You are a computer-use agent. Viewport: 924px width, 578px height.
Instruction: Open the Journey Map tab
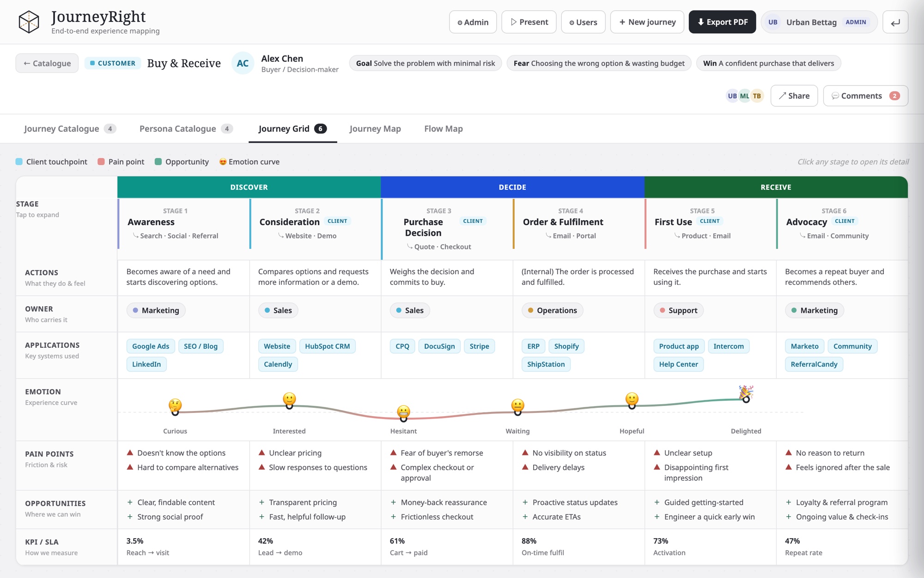coord(375,129)
